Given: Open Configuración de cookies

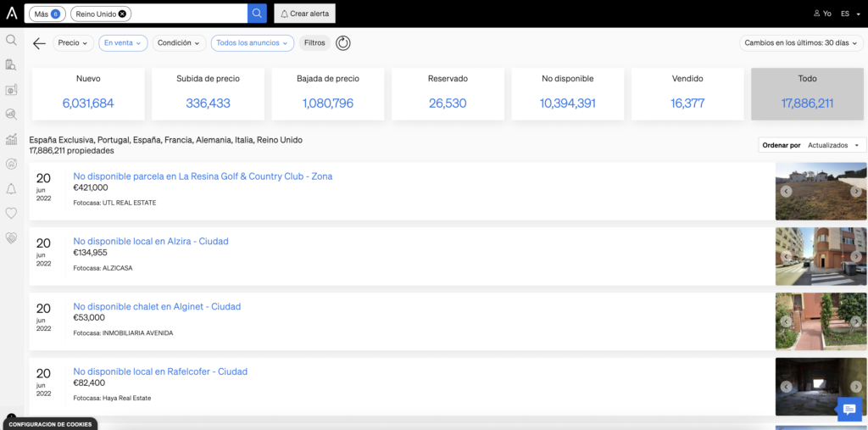Looking at the screenshot, I should pos(50,424).
